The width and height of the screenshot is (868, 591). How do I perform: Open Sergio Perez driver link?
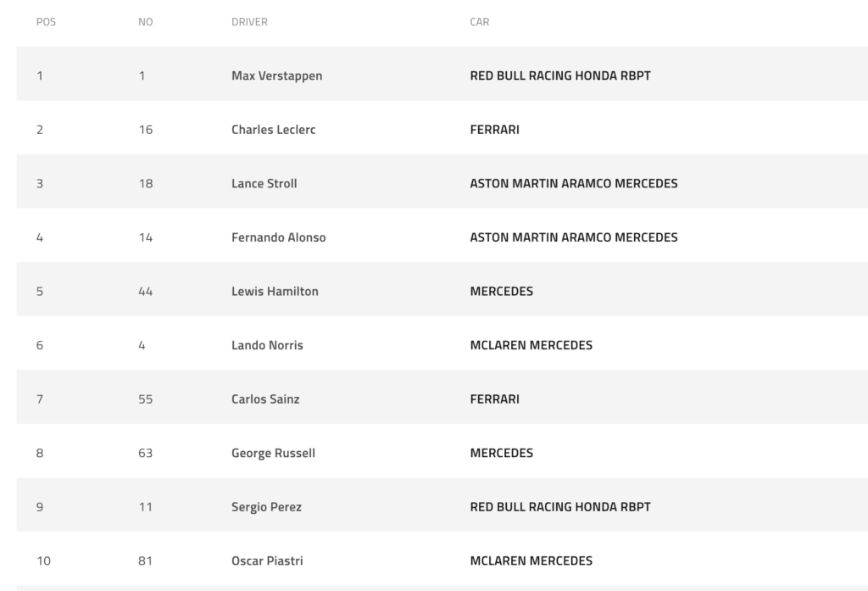tap(266, 507)
